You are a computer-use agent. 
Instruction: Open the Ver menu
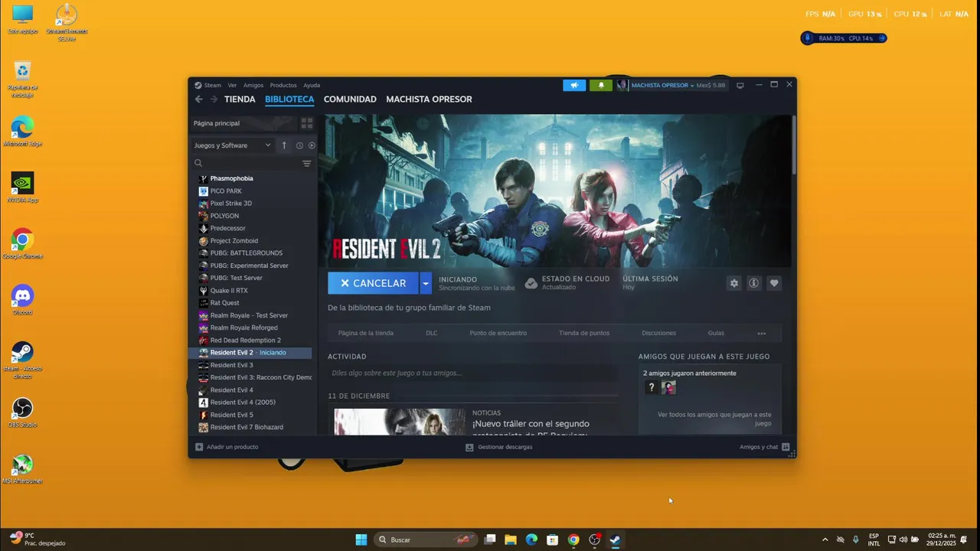(x=232, y=85)
